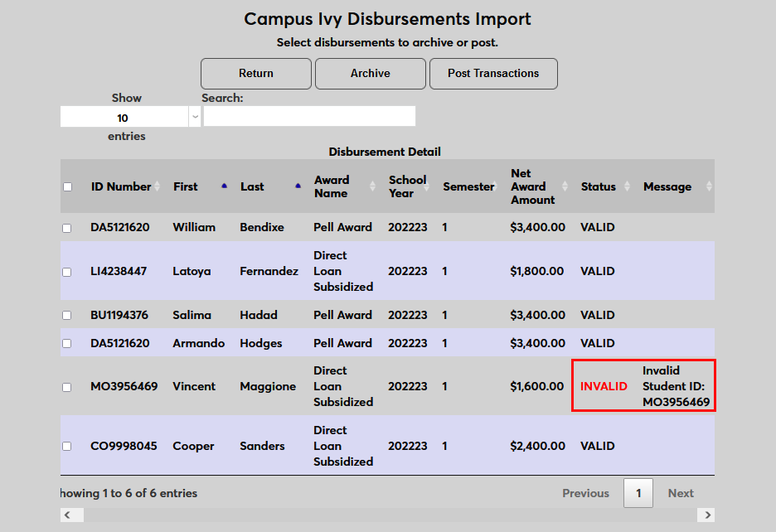Check the select-all checkbox in header
Screen dimensions: 776x532
pyautogui.click(x=68, y=186)
